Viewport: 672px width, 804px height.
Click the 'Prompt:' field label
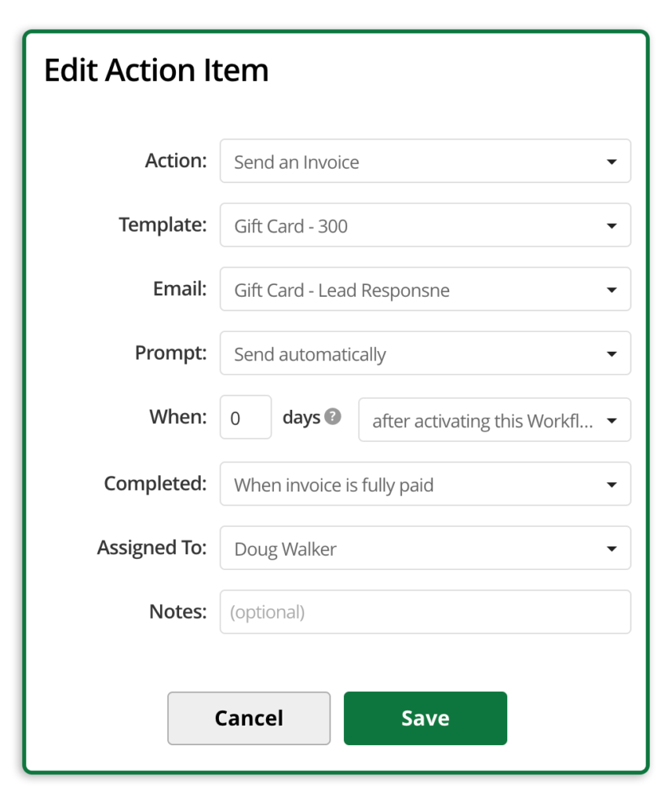(170, 353)
